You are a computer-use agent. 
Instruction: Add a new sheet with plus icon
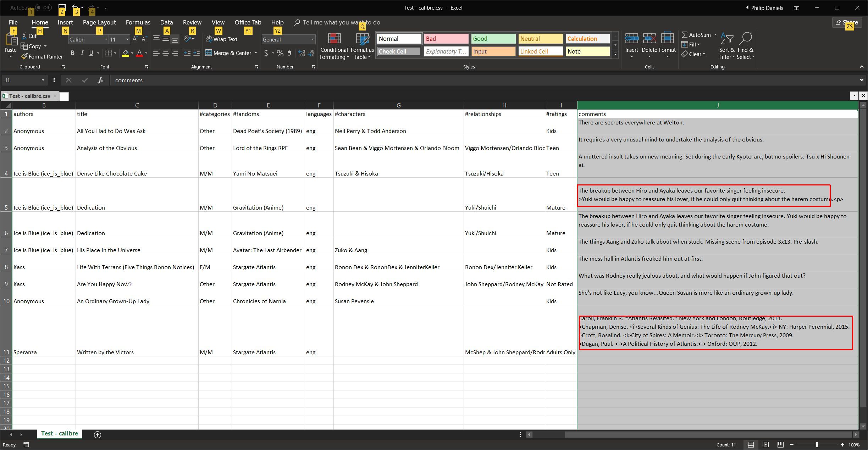click(98, 434)
